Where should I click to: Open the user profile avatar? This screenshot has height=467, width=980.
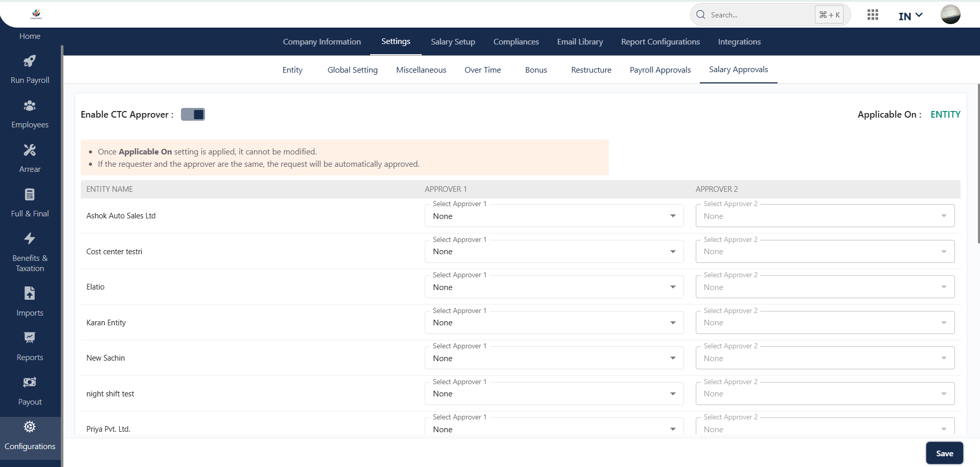click(x=950, y=14)
